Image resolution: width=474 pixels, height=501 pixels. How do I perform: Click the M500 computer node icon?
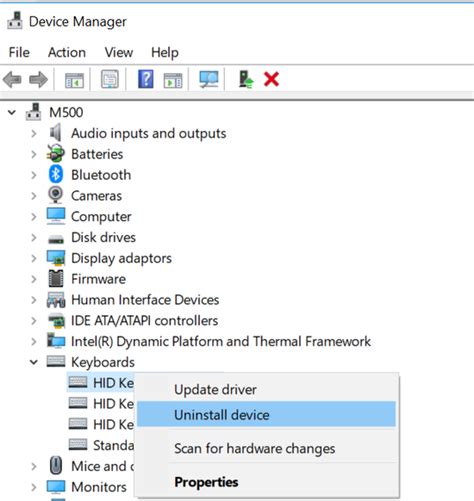click(x=33, y=112)
